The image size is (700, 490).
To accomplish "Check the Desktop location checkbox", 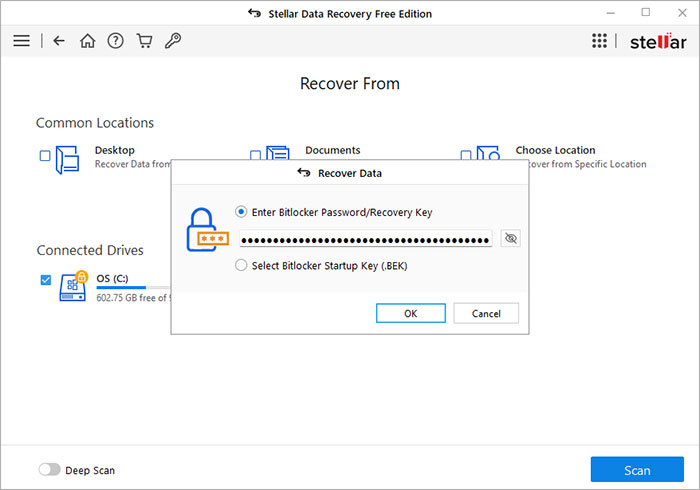I will [x=45, y=156].
